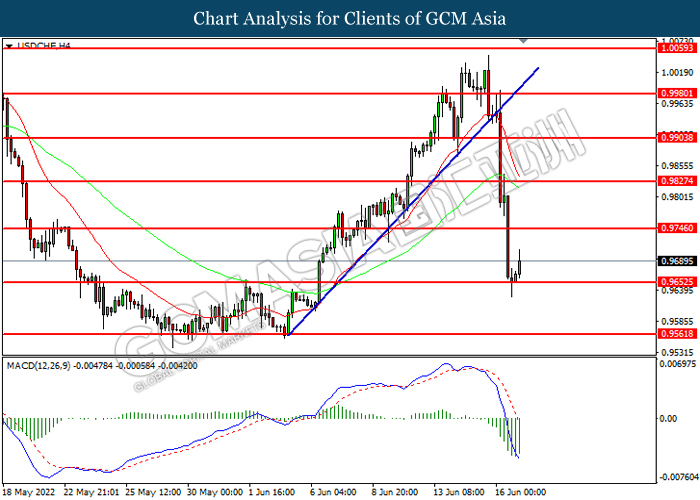
Task: Select the 0.99801 price level label
Action: [x=677, y=93]
